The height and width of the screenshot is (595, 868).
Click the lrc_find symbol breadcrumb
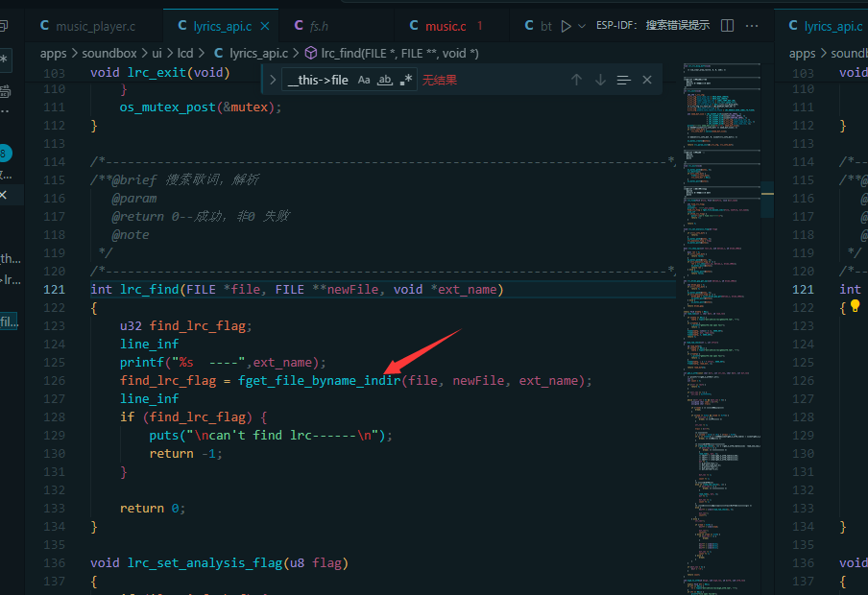tap(392, 53)
